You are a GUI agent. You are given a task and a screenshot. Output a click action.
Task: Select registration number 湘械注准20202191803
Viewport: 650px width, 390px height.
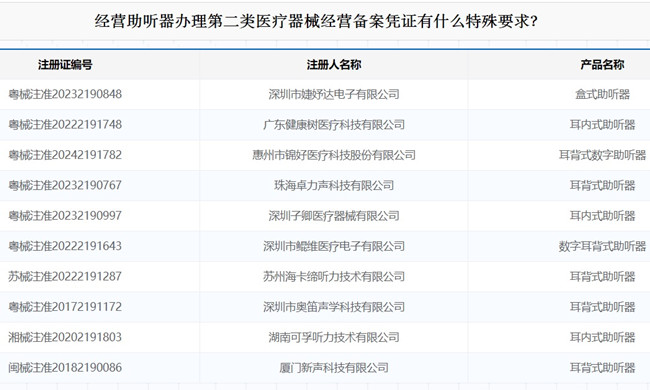65,337
